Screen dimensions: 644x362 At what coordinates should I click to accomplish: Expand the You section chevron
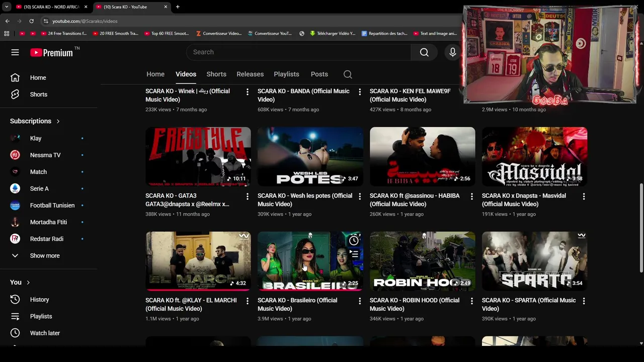(x=28, y=283)
